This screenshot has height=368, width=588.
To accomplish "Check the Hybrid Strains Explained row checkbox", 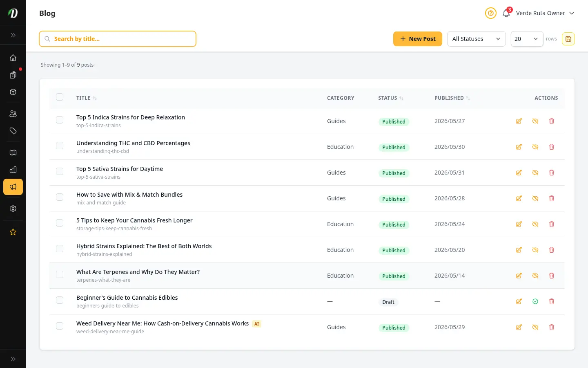I will pos(60,249).
